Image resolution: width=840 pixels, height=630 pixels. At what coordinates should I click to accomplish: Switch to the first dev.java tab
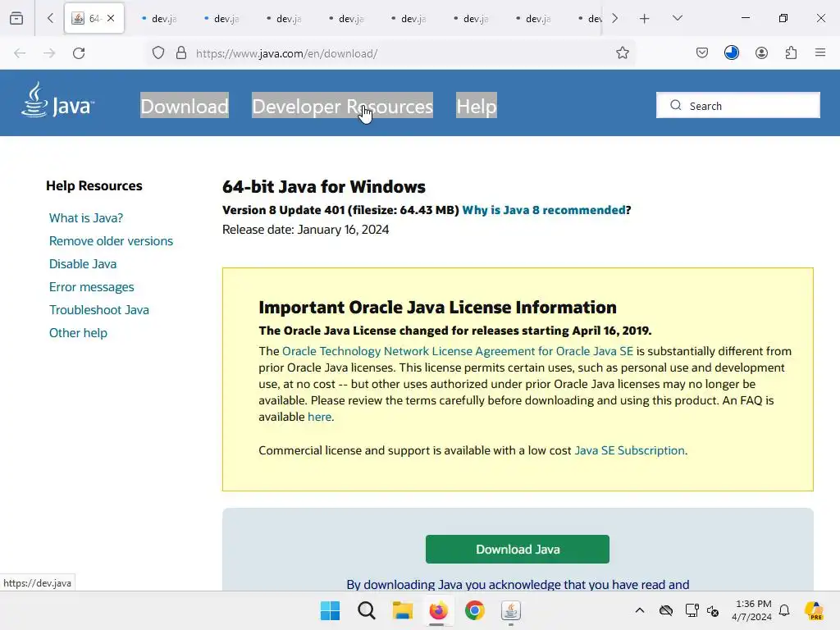pyautogui.click(x=159, y=19)
